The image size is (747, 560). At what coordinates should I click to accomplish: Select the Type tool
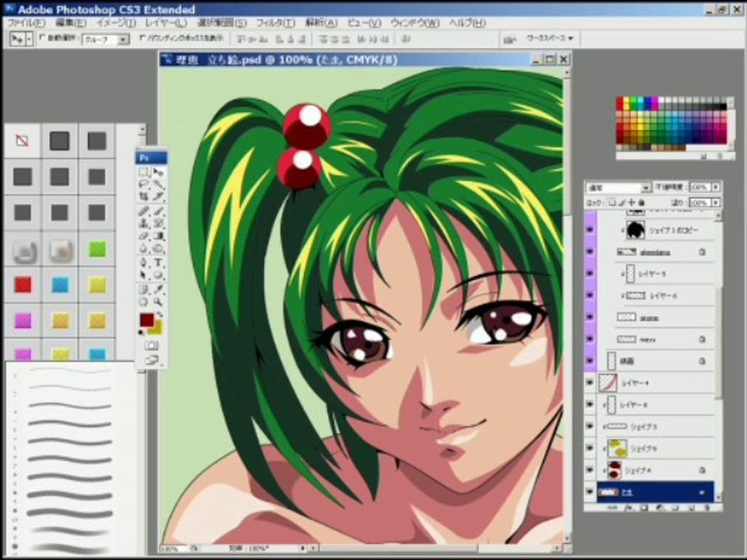[x=159, y=262]
